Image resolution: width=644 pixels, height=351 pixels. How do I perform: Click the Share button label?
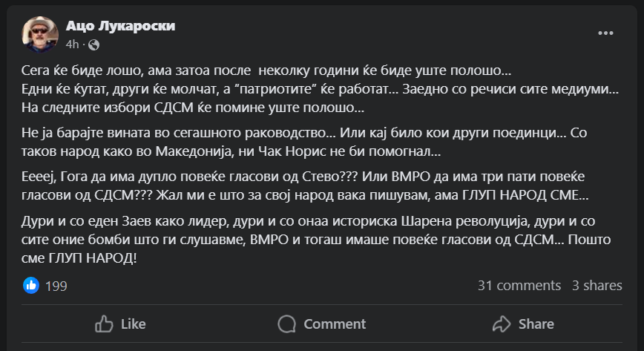(x=536, y=324)
